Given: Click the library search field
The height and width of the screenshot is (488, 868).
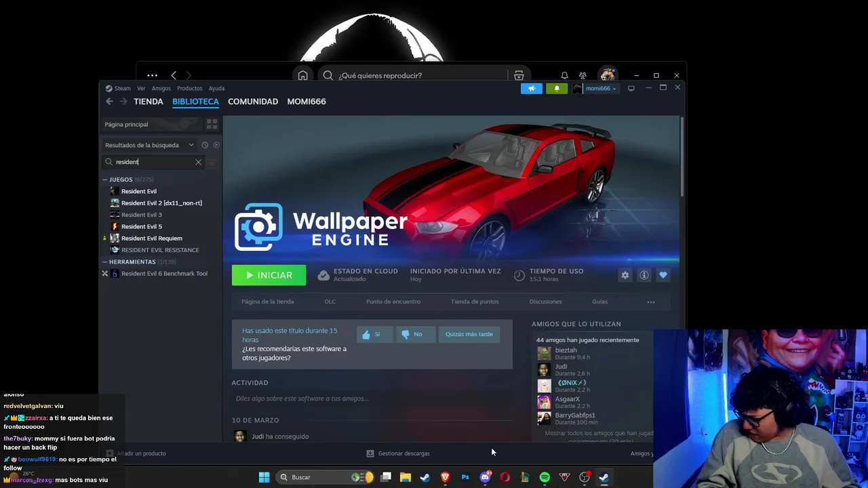Looking at the screenshot, I should click(153, 162).
